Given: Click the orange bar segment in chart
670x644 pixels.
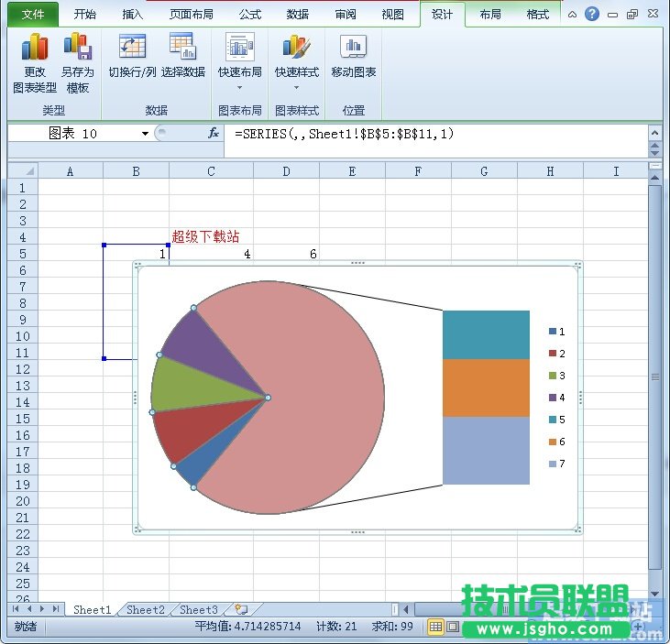Looking at the screenshot, I should tap(486, 387).
